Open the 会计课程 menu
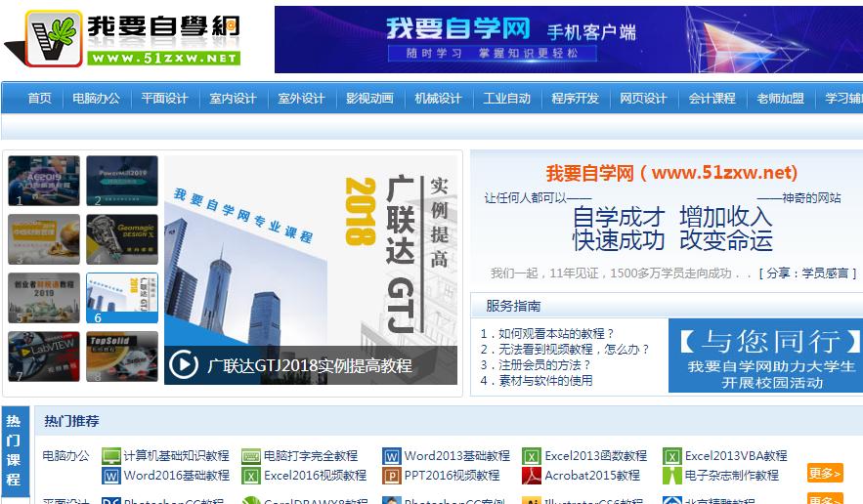The image size is (863, 504). [712, 99]
